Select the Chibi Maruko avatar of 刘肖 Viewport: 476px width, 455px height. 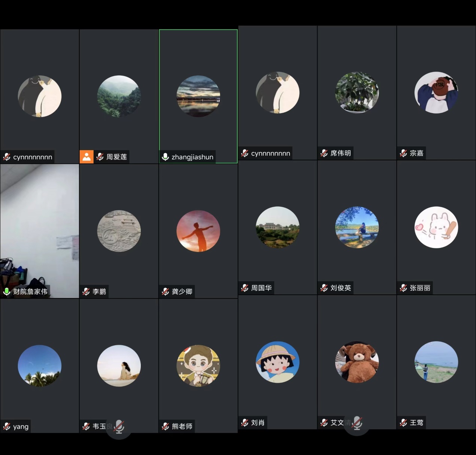pyautogui.click(x=278, y=362)
